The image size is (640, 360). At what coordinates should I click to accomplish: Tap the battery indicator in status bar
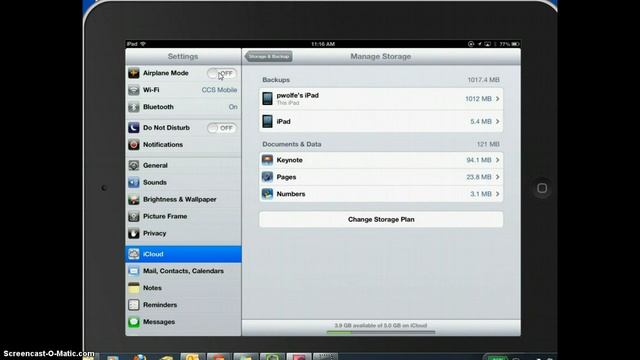click(516, 44)
